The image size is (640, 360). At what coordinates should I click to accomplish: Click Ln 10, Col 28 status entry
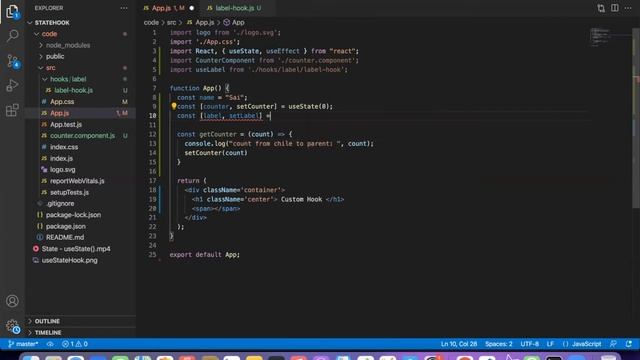pyautogui.click(x=459, y=344)
